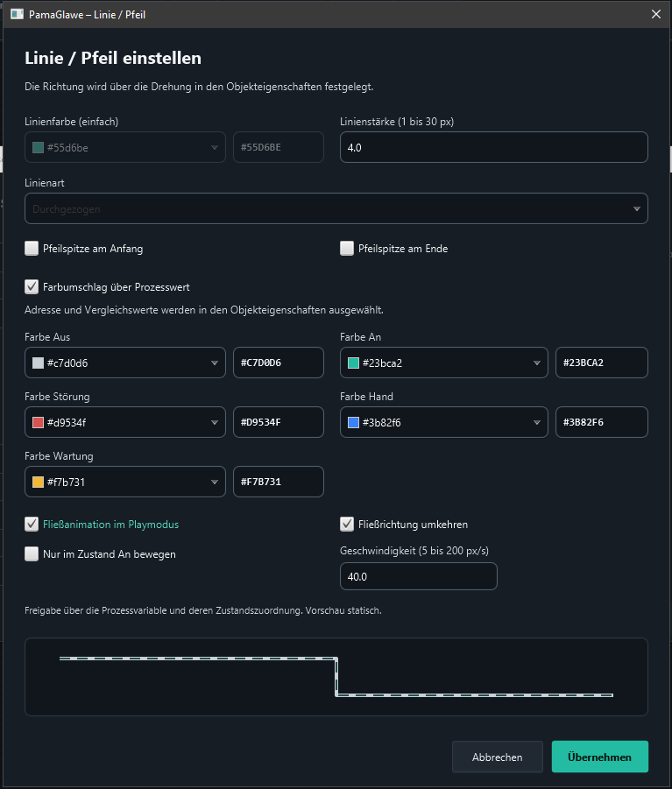
Task: Edit the #3B82F6 hex field
Action: [x=602, y=422]
